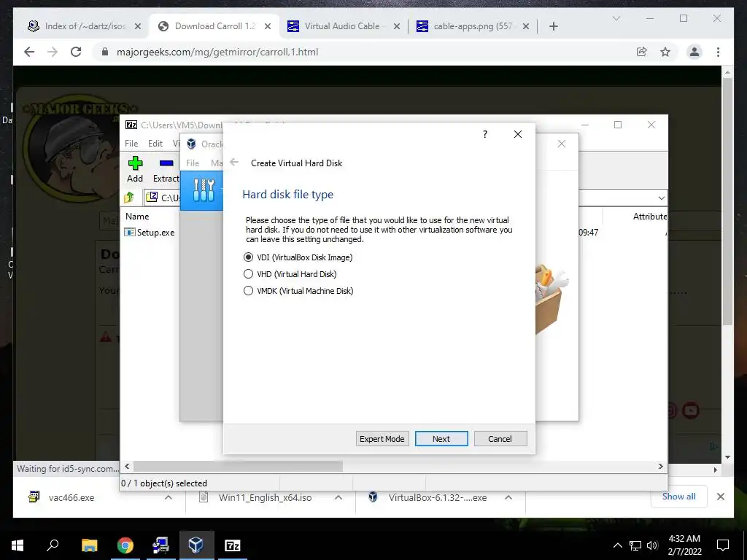
Task: Click Next in Create Virtual Hard Disk
Action: (441, 438)
